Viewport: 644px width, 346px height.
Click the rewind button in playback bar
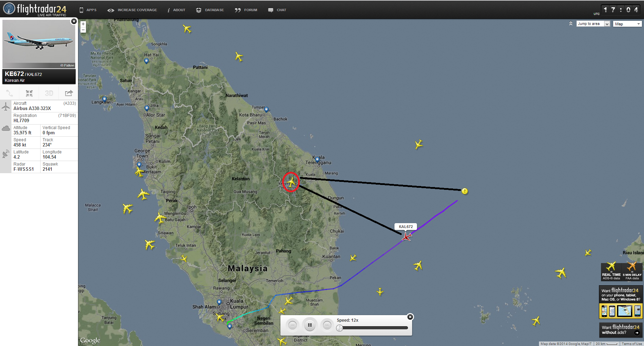click(293, 325)
